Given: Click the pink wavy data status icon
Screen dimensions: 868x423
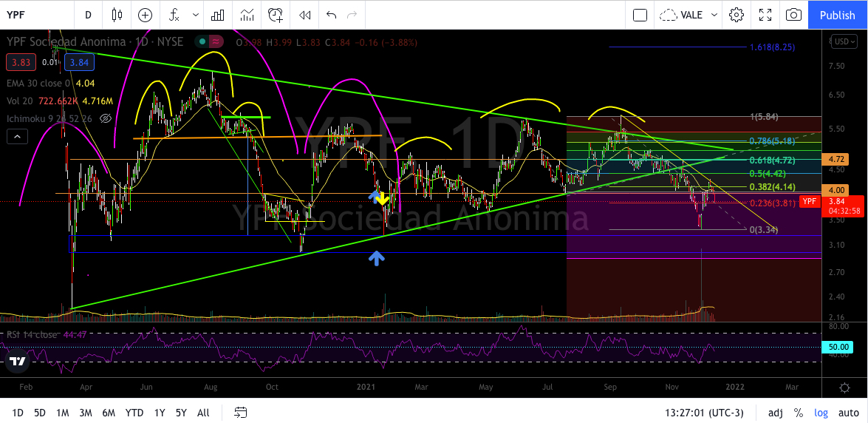Looking at the screenshot, I should (216, 41).
